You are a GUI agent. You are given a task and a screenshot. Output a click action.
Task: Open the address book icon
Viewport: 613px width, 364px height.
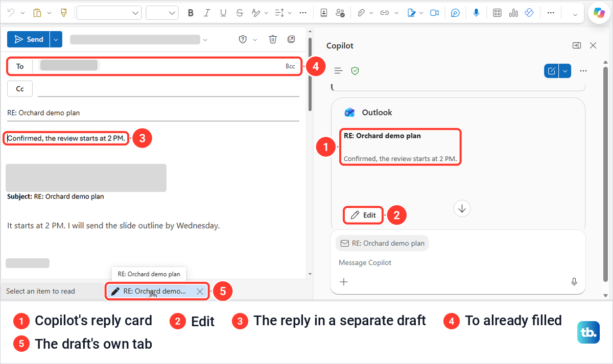(x=324, y=13)
